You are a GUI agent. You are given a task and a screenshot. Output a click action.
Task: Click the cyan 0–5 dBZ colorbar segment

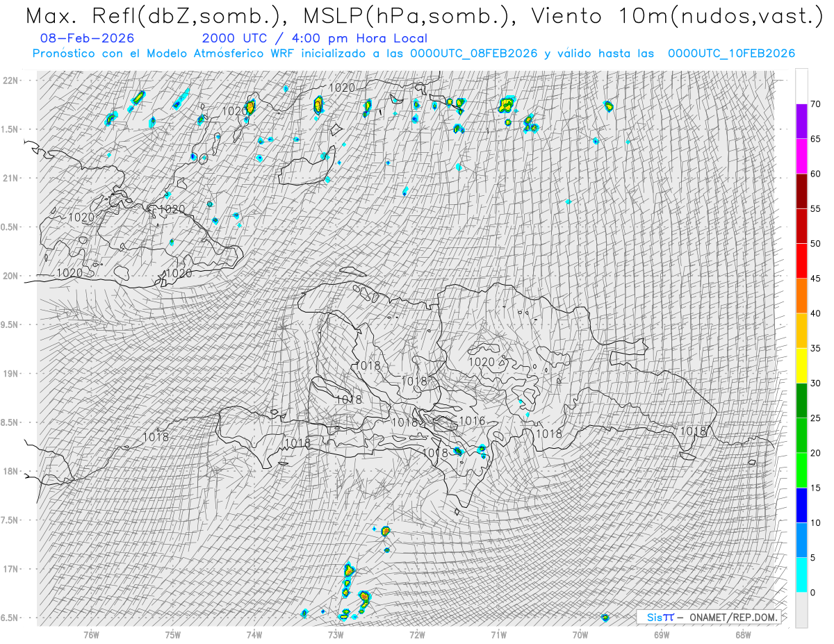(x=801, y=575)
